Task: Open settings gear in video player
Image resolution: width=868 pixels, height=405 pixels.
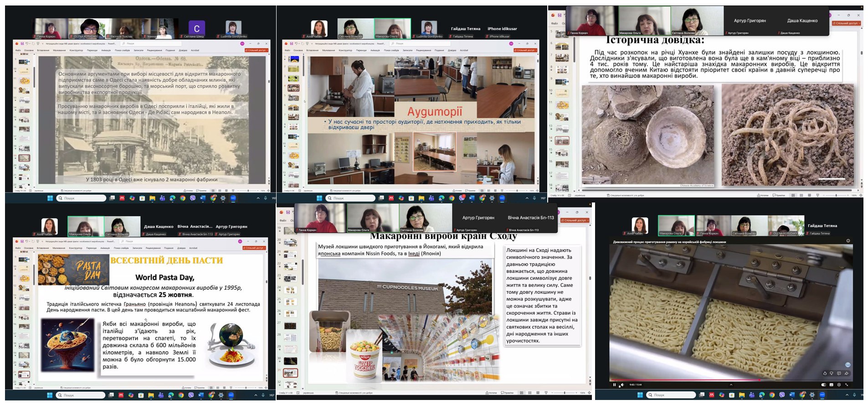Action: (839, 385)
